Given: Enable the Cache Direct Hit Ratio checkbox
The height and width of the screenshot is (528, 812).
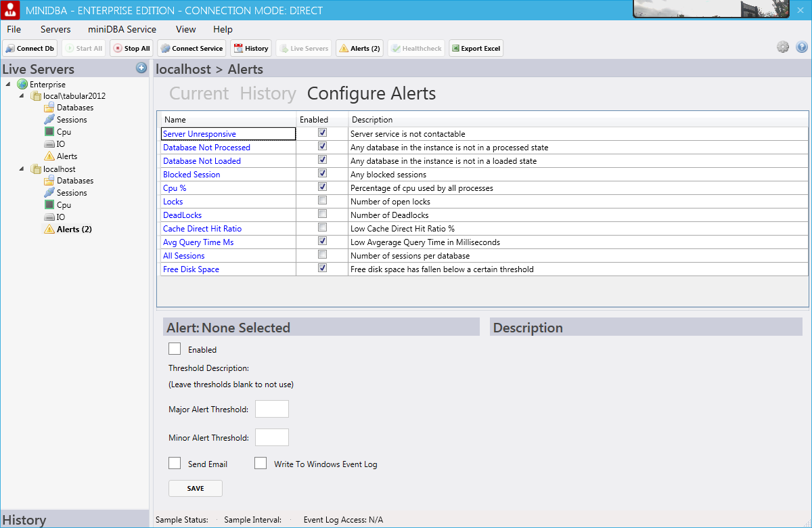Looking at the screenshot, I should [323, 228].
